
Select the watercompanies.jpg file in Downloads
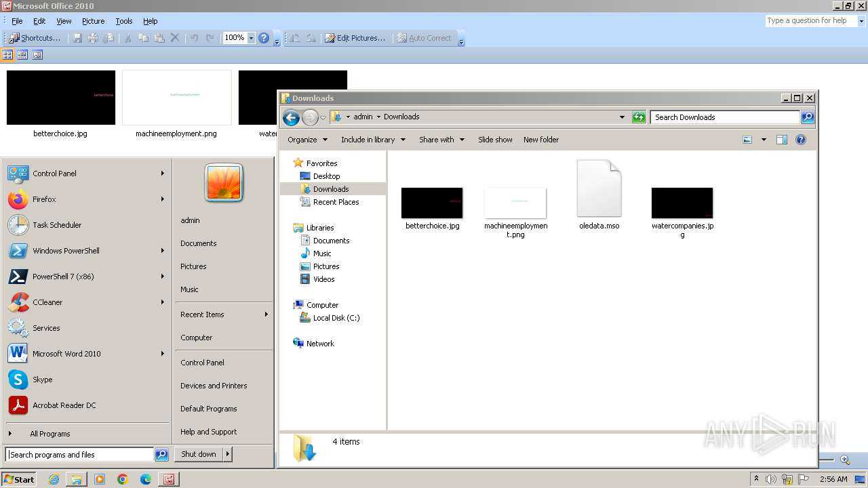682,213
